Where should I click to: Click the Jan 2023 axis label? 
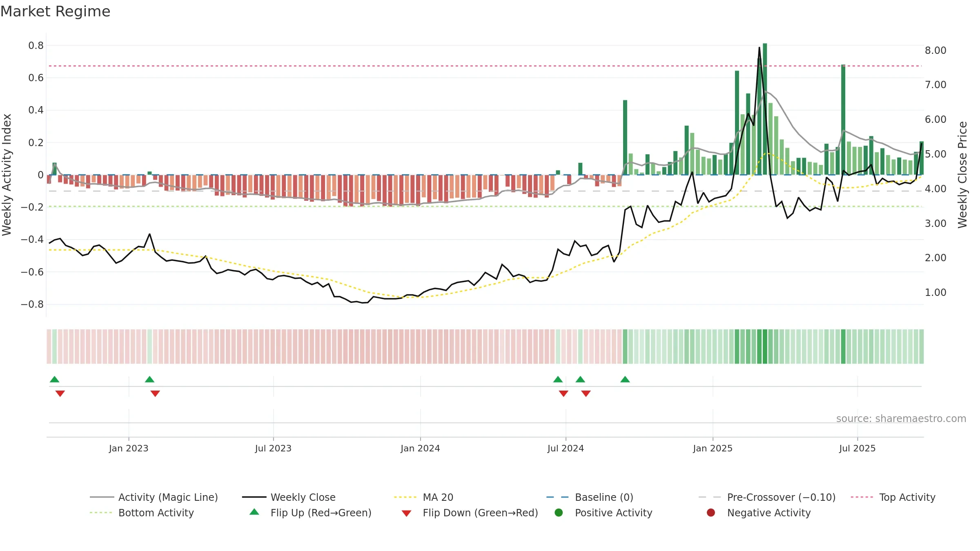(129, 448)
